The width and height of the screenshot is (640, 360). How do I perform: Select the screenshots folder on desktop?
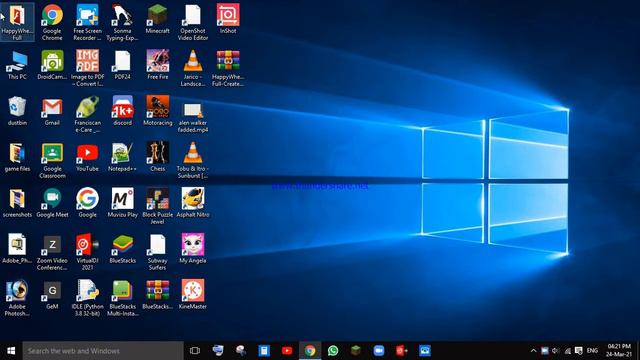17,203
